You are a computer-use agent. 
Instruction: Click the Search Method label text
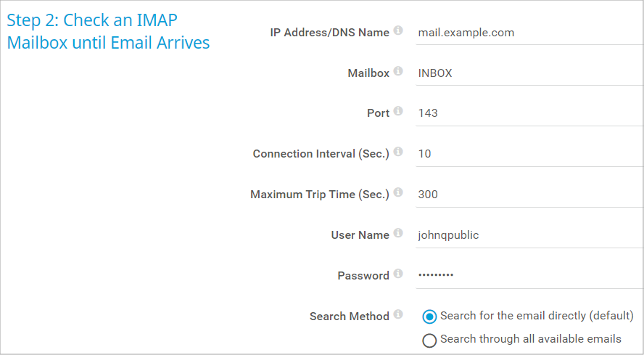coord(349,317)
